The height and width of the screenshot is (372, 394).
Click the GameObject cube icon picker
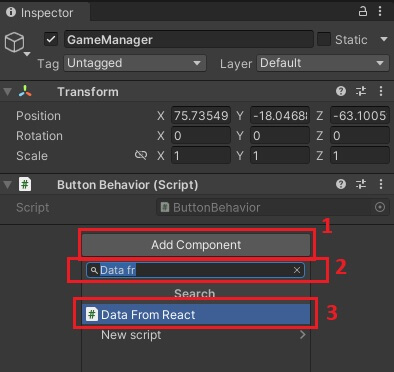click(15, 42)
